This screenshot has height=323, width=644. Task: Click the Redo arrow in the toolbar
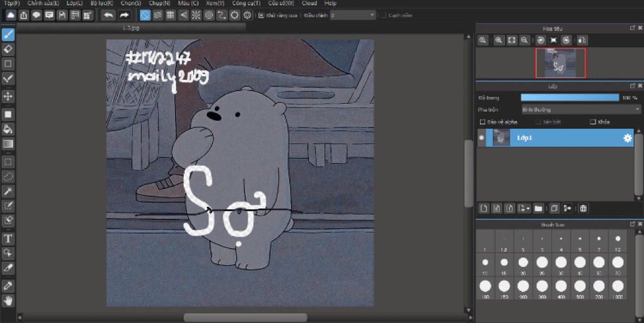[x=124, y=15]
